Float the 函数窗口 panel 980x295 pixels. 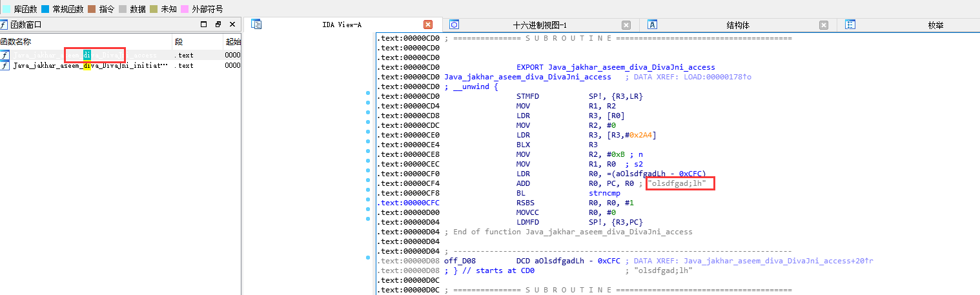pyautogui.click(x=218, y=25)
